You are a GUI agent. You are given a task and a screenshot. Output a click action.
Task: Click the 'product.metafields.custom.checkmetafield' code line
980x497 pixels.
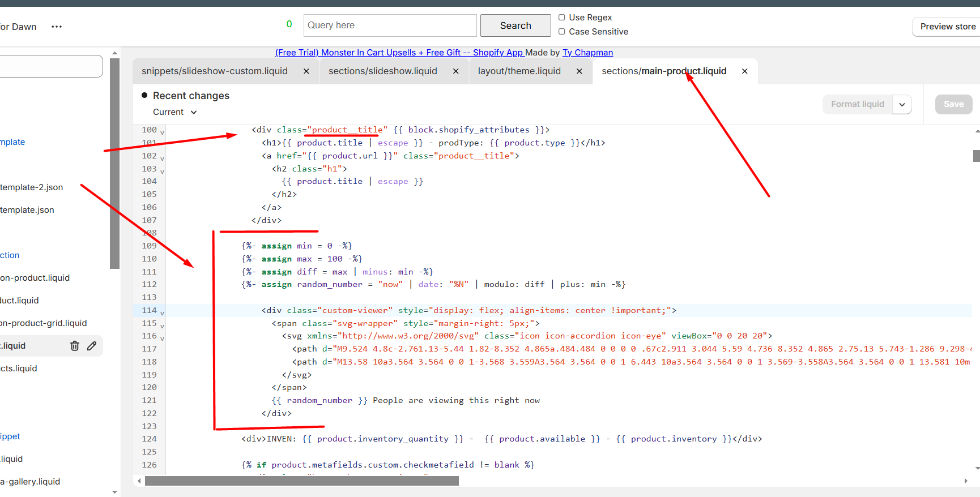coord(388,465)
